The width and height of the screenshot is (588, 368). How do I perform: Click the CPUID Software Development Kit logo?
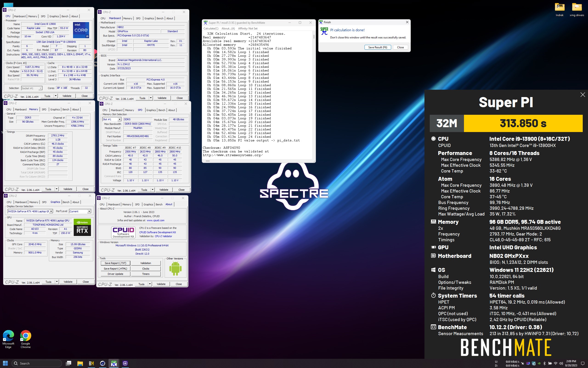tap(123, 232)
